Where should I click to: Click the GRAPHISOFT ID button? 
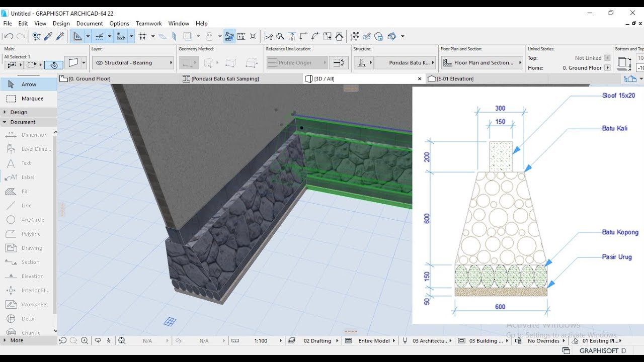[x=602, y=351]
